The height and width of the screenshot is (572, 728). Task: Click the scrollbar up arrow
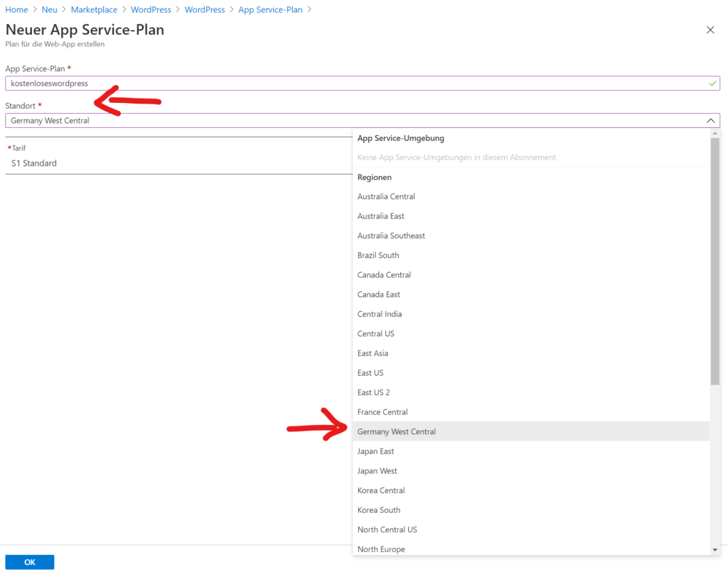coord(715,134)
